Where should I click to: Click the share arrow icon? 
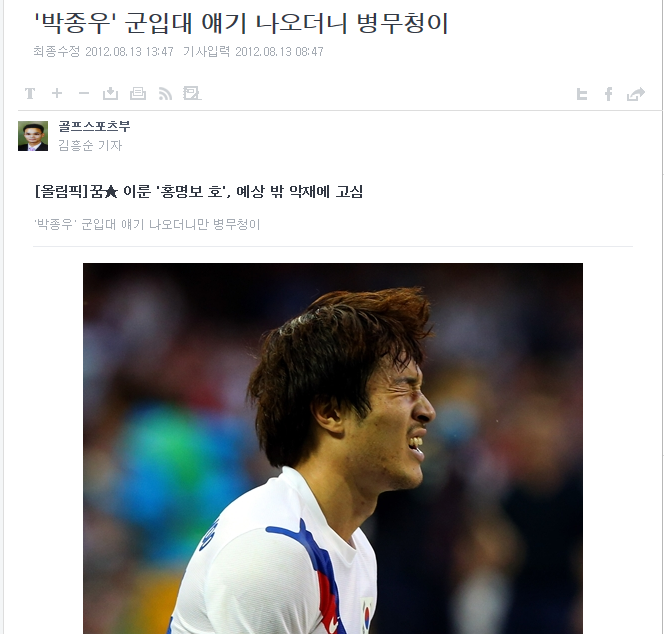636,94
